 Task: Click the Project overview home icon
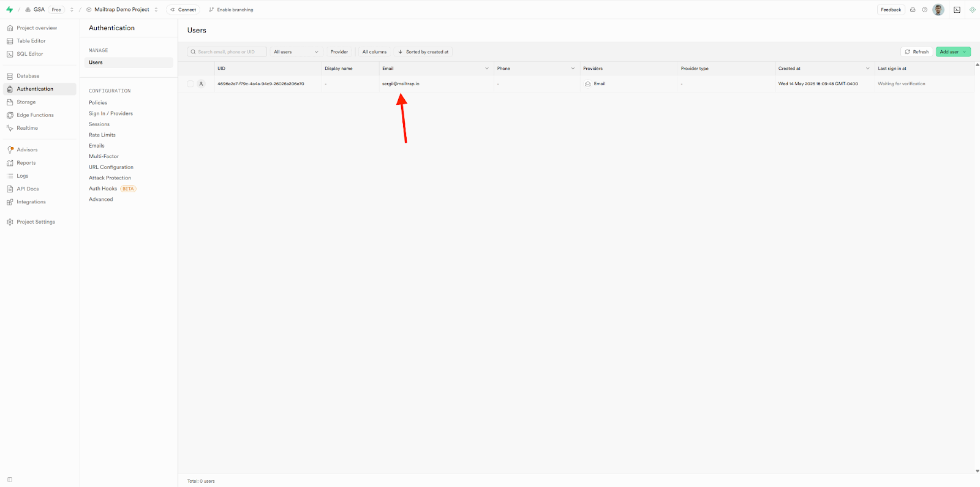(x=10, y=28)
